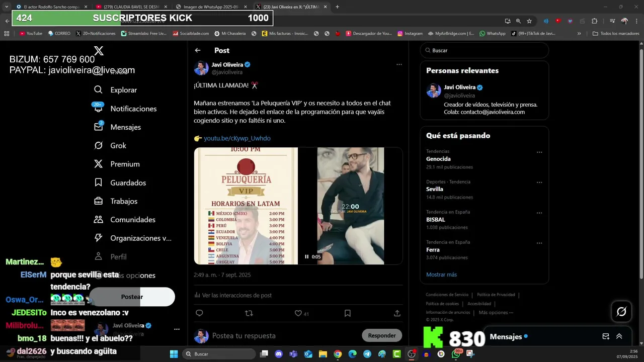
Task: Expand Más opciones footer link
Action: (496, 313)
